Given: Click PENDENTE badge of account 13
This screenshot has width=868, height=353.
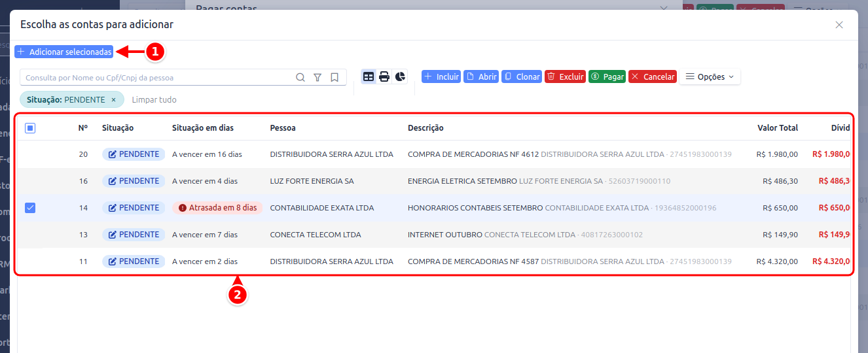Looking at the screenshot, I should pos(134,235).
